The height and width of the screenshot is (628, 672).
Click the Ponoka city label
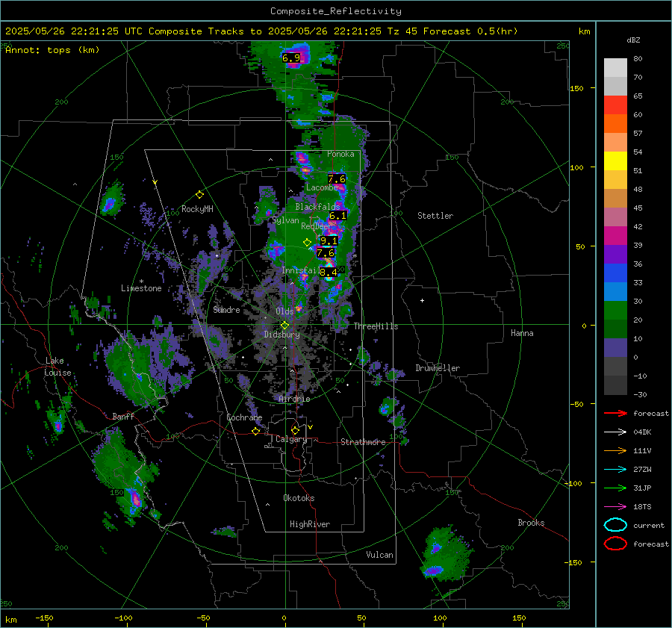click(x=340, y=154)
